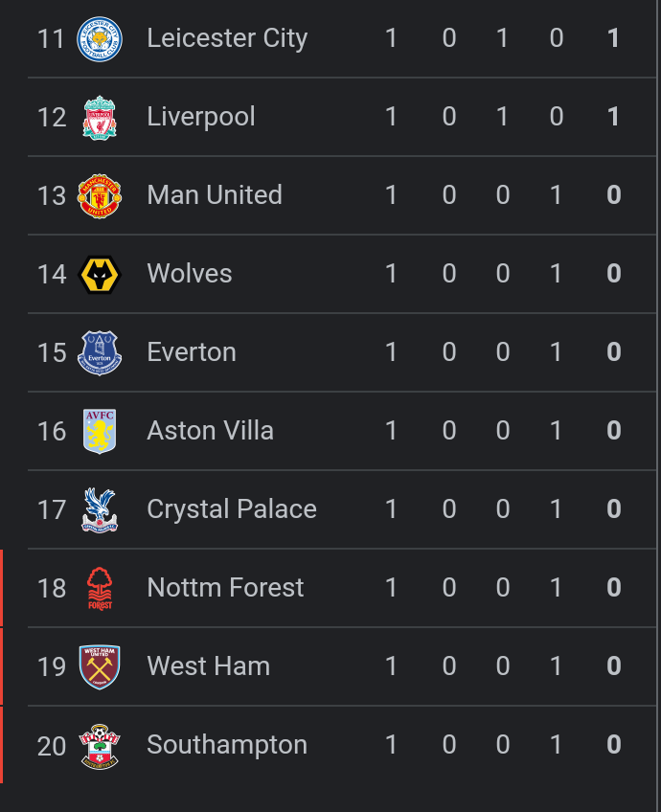Open the Aston Villa team link
This screenshot has width=661, height=812.
point(211,431)
